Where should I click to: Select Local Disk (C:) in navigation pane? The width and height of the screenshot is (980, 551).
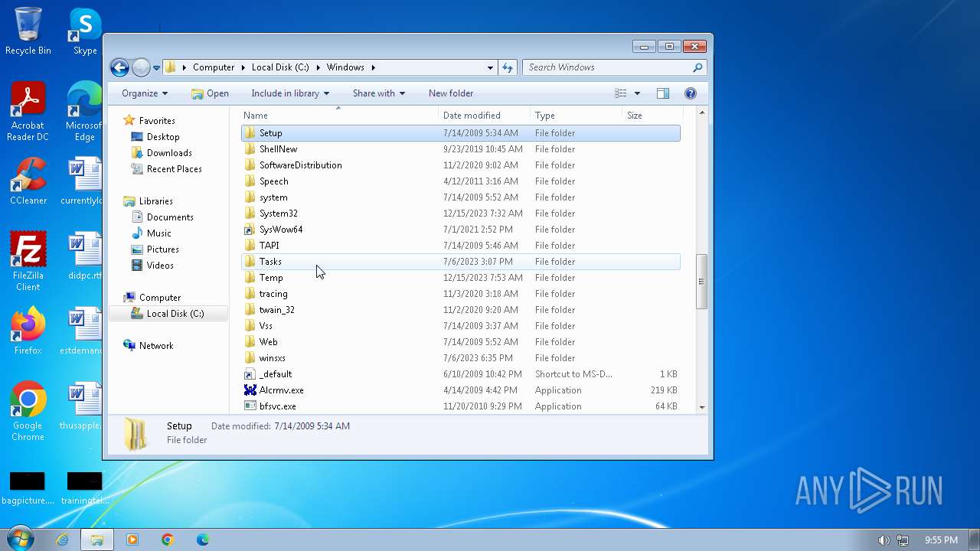click(175, 314)
